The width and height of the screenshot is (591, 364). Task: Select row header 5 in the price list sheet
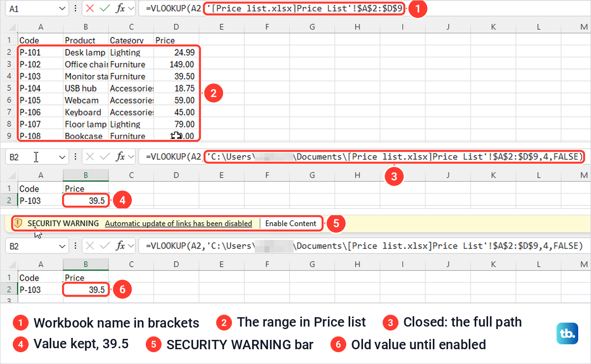[9, 88]
